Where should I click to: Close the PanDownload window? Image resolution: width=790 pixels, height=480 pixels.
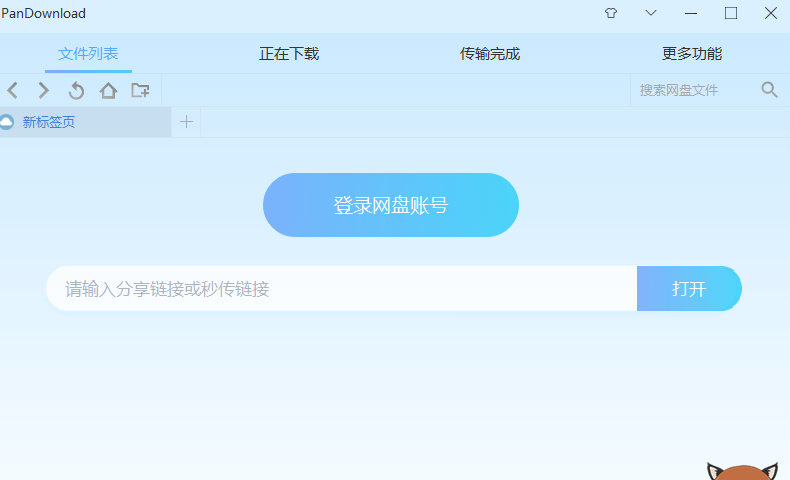pyautogui.click(x=771, y=13)
